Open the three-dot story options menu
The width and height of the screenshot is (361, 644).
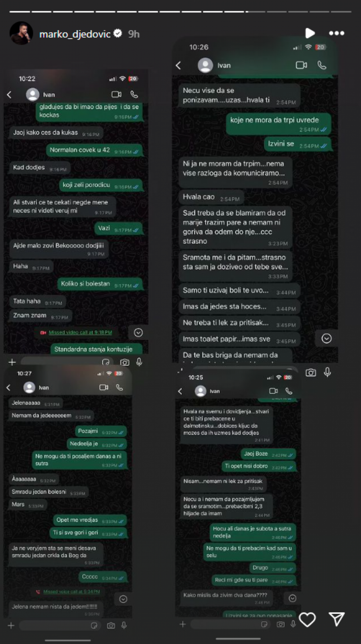(x=337, y=33)
